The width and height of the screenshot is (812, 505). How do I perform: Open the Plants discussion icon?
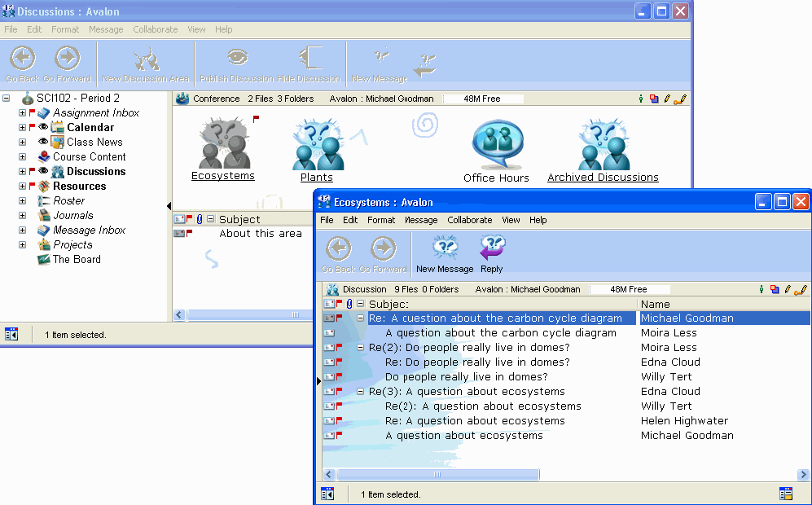(317, 145)
